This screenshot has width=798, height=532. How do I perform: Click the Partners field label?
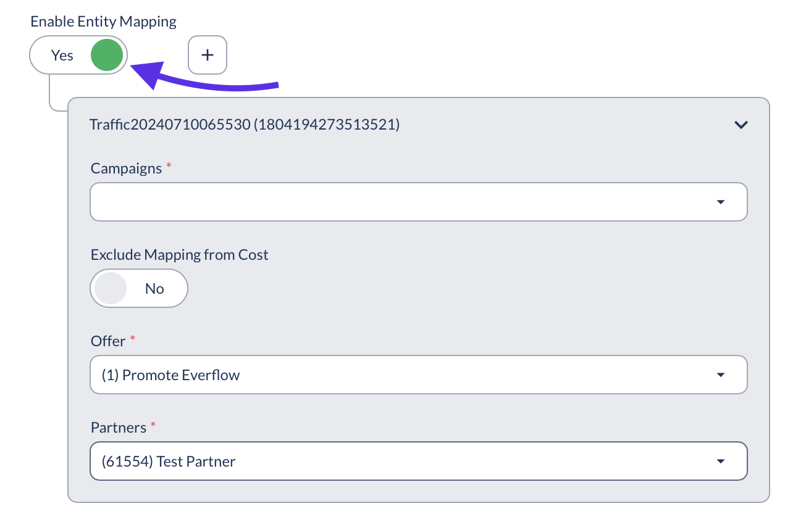click(x=119, y=428)
